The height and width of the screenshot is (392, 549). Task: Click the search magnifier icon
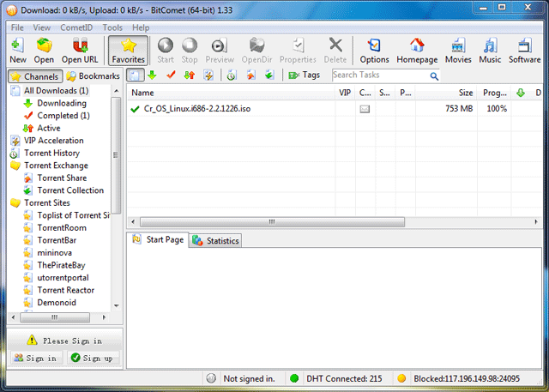click(434, 76)
